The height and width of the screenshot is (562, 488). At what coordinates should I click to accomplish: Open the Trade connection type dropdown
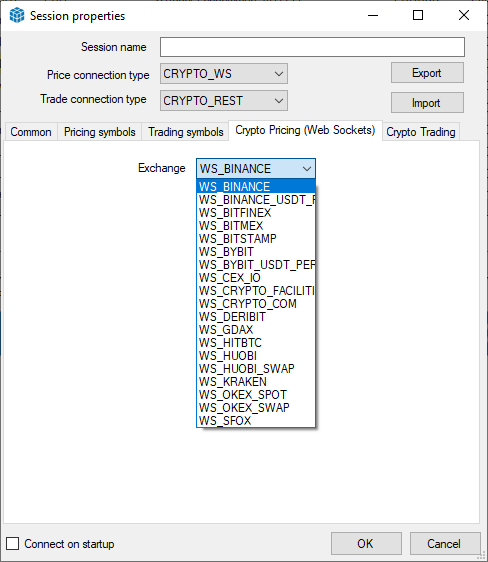click(x=224, y=101)
